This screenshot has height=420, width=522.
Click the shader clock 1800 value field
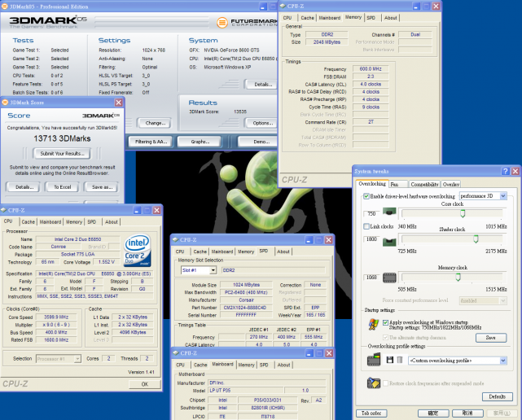pos(372,239)
